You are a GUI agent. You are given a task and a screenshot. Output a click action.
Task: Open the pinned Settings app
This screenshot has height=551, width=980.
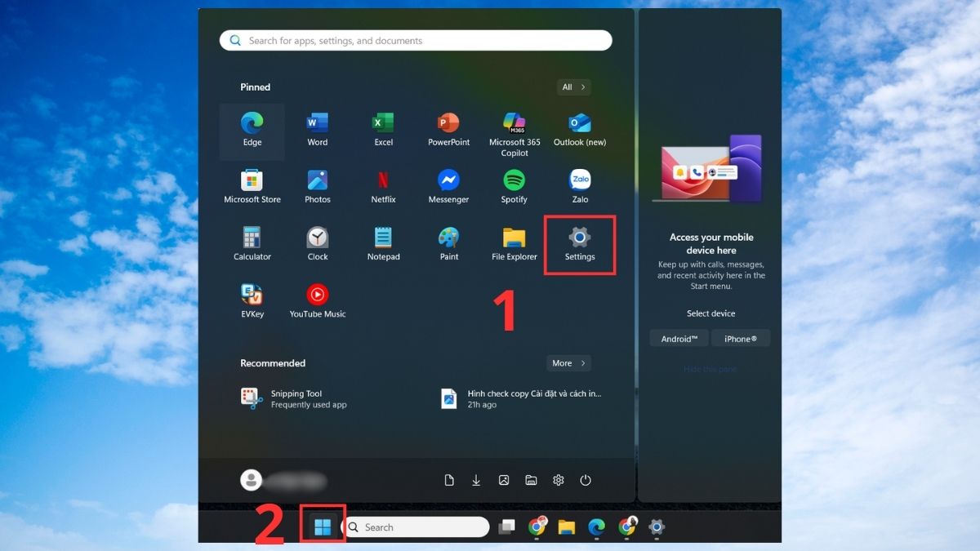point(580,244)
